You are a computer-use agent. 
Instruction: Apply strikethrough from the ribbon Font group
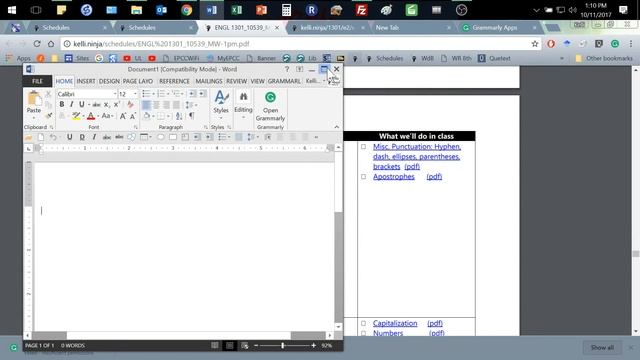pyautogui.click(x=96, y=105)
